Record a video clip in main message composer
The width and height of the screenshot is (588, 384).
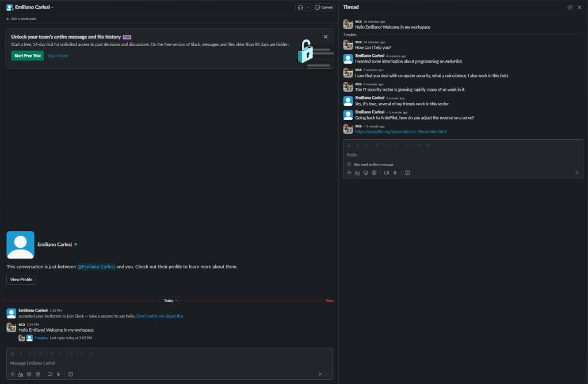pos(50,374)
